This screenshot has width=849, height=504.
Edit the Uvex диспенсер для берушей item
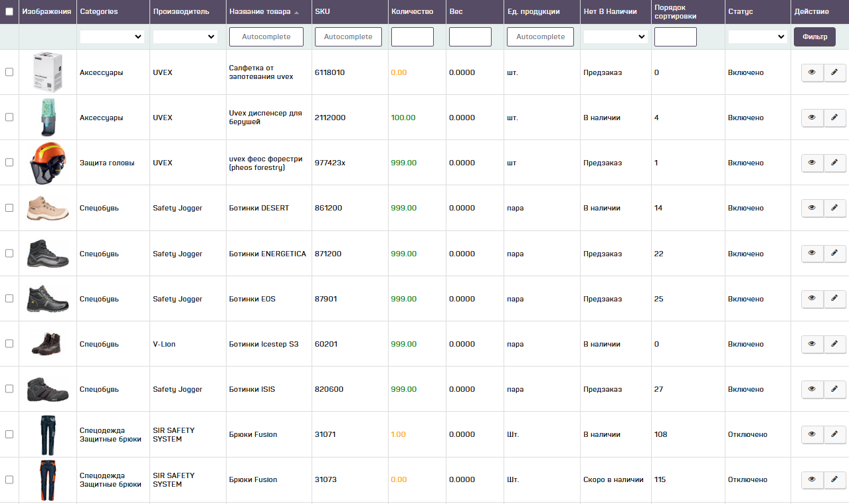[x=835, y=118]
